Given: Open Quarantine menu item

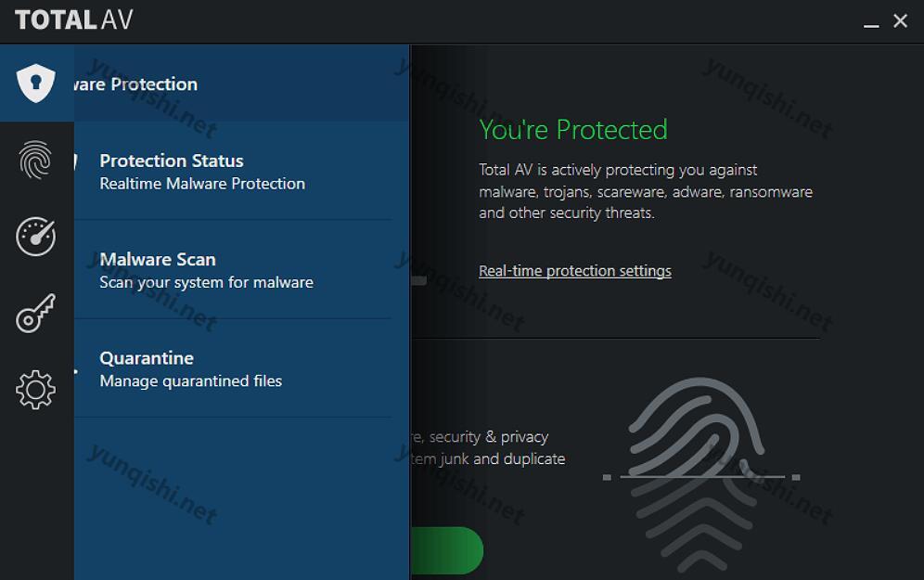Looking at the screenshot, I should 234,368.
